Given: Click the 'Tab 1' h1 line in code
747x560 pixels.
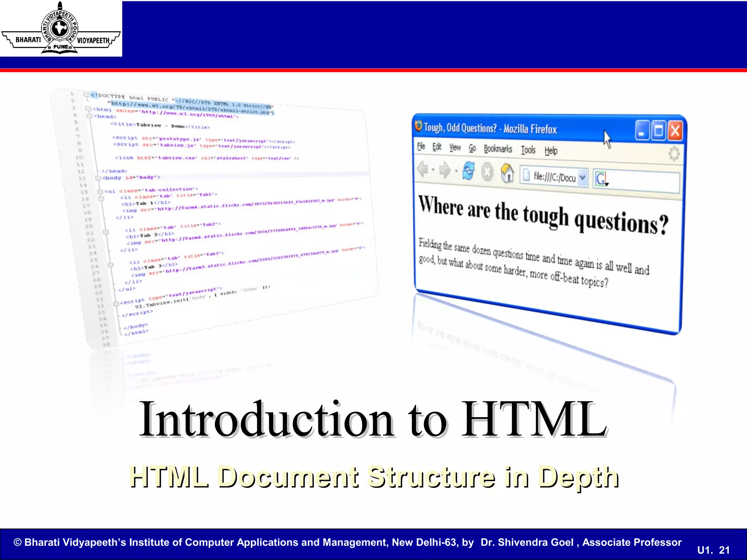Looking at the screenshot, I should [x=146, y=203].
